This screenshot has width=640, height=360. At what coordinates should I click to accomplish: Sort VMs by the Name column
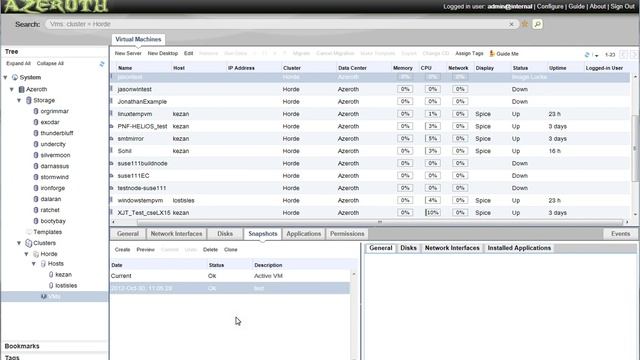(x=125, y=68)
